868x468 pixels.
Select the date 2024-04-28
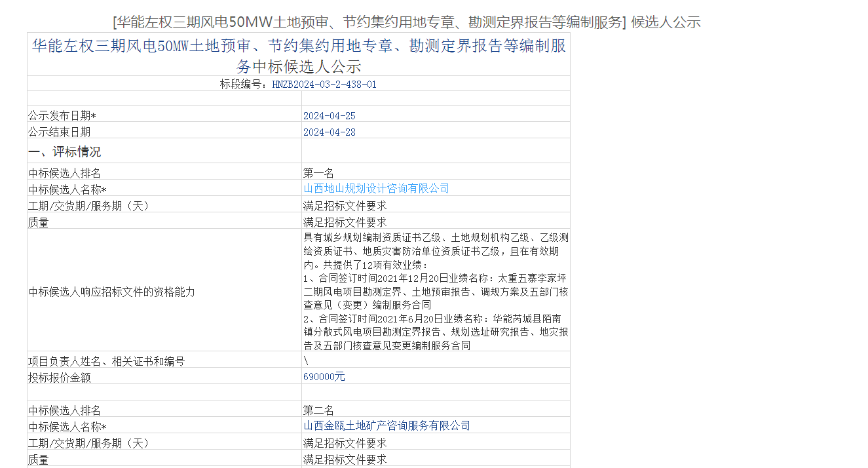tap(330, 132)
